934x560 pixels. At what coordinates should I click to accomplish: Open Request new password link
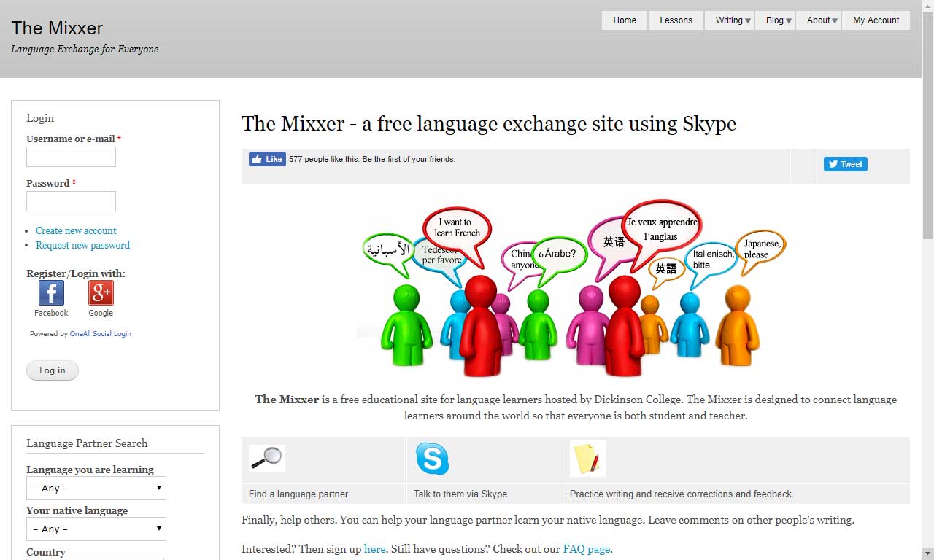[82, 245]
